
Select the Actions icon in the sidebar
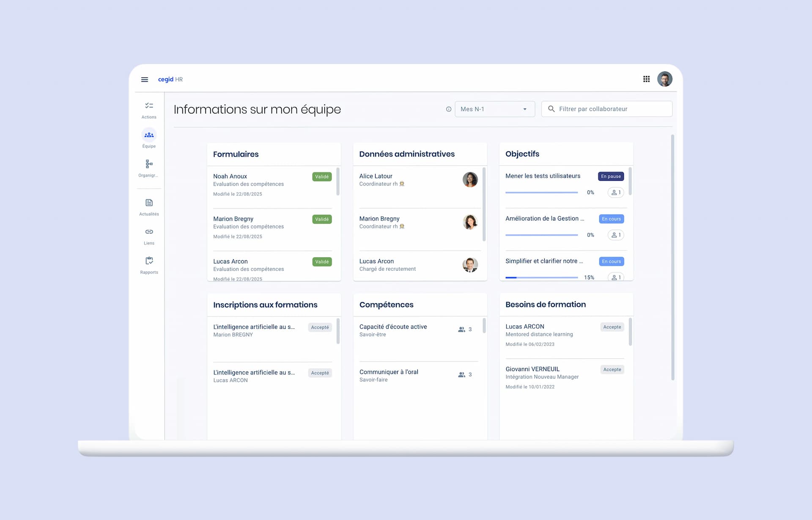[x=148, y=105]
